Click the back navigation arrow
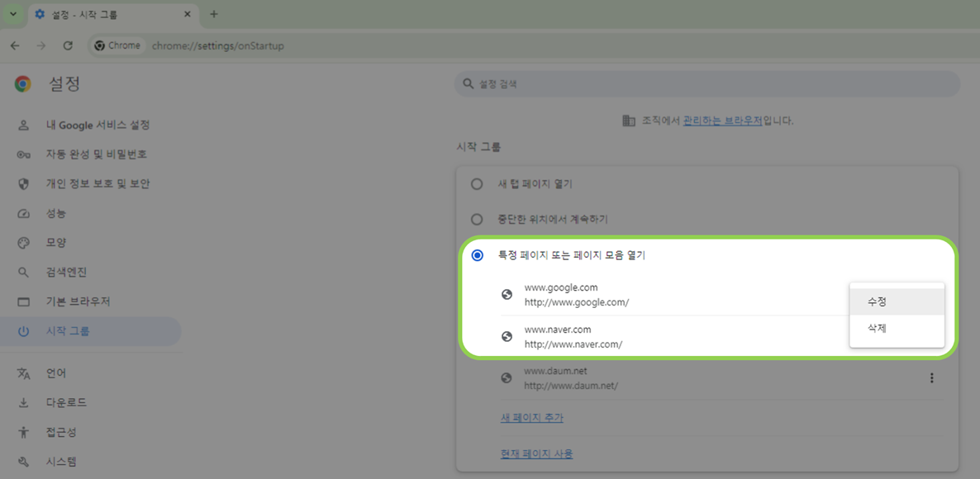The image size is (980, 479). click(x=15, y=45)
